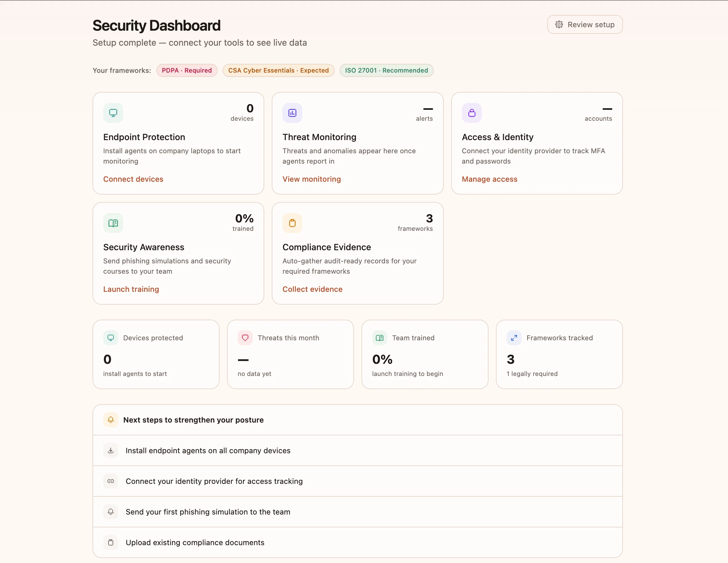This screenshot has width=728, height=563.
Task: Click the Frameworks tracked stat label
Action: [x=560, y=338]
